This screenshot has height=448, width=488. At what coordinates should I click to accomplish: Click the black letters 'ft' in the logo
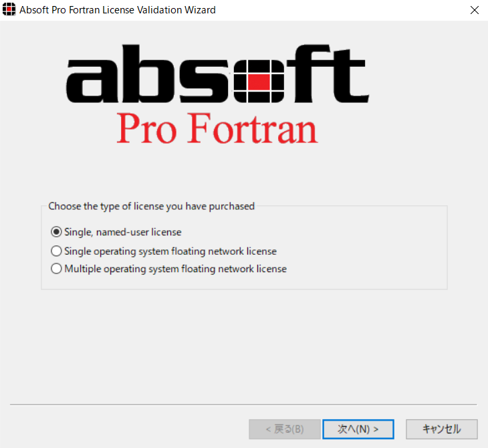click(x=328, y=74)
